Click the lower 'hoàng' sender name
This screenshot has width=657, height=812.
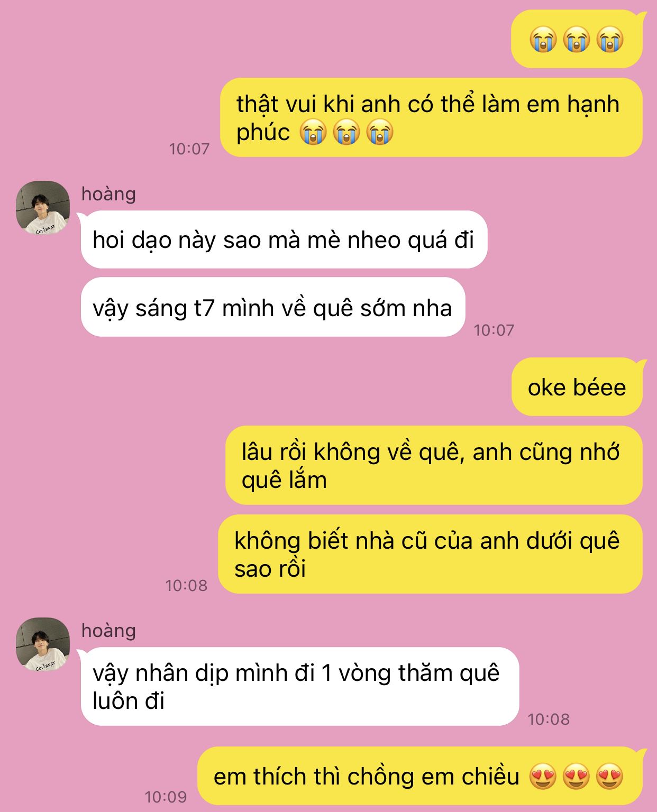pyautogui.click(x=108, y=631)
